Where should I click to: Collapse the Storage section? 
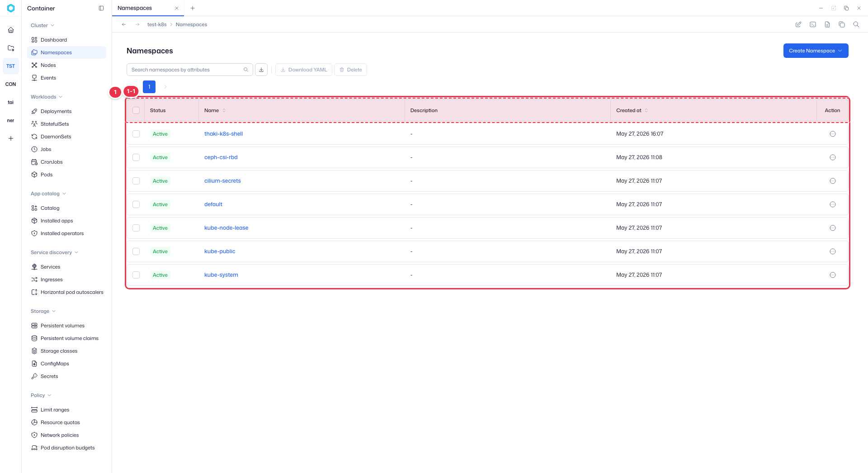coord(43,311)
